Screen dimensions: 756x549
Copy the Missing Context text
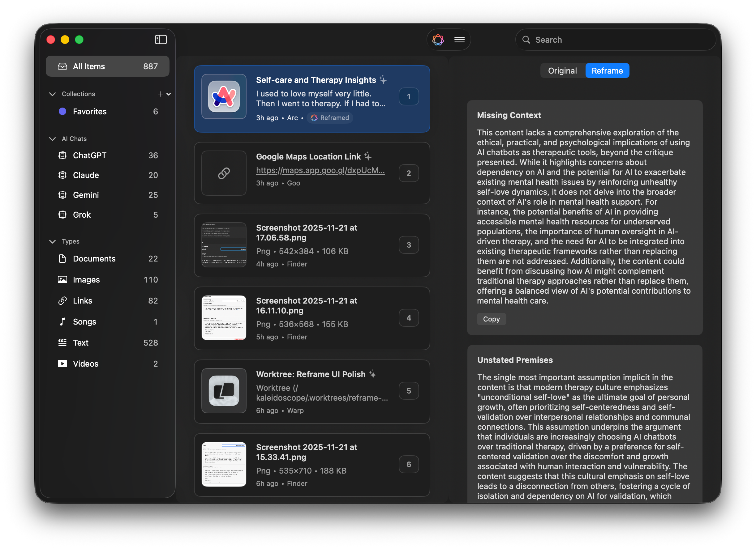(491, 319)
